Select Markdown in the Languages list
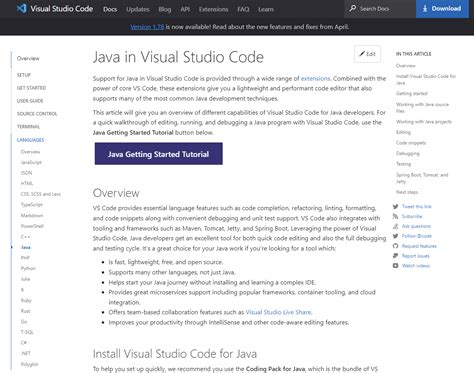Viewport: 474px width, 373px height. tap(32, 215)
